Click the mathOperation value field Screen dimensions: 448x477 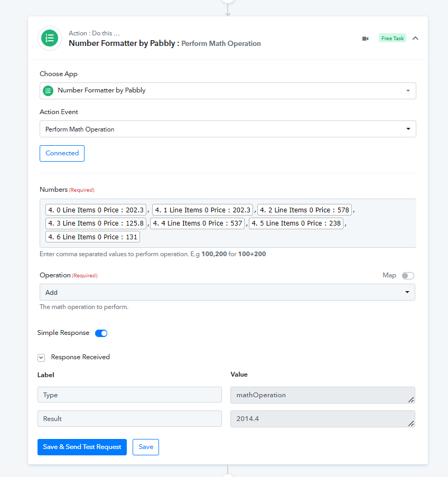[323, 395]
